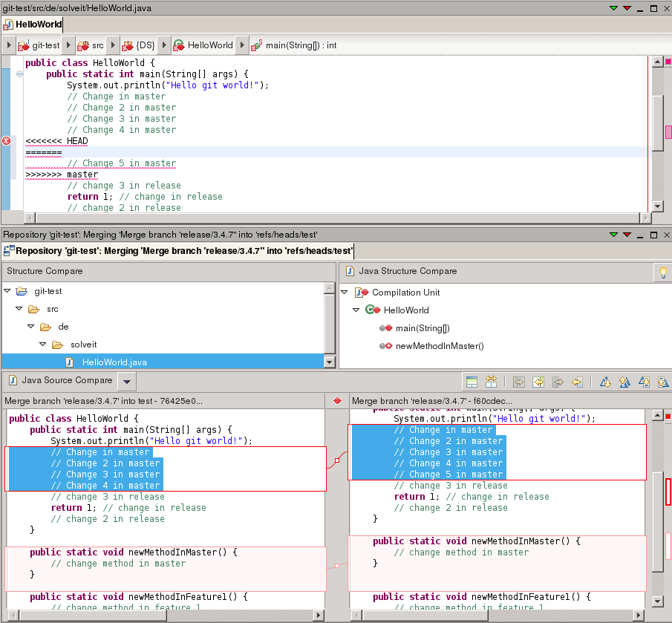
Task: Copy all non-conflicting changes from right to left
Action: click(x=538, y=382)
